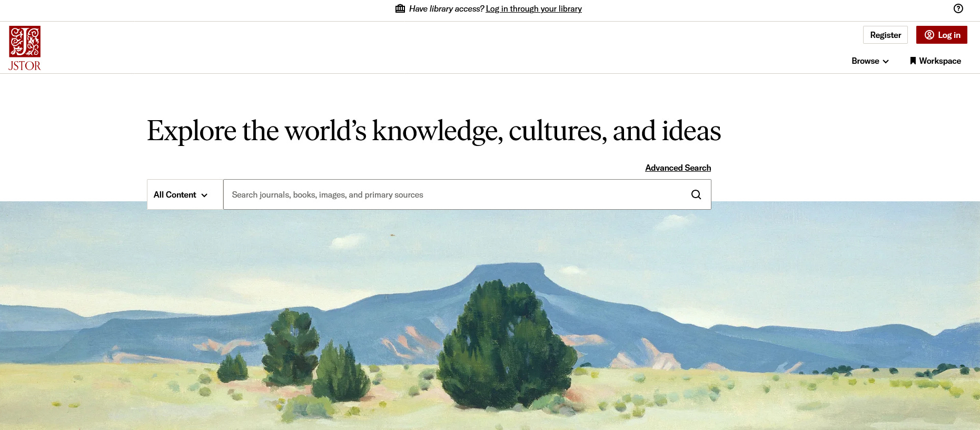
Task: Click the Explore the world's knowledge heading
Action: click(434, 131)
